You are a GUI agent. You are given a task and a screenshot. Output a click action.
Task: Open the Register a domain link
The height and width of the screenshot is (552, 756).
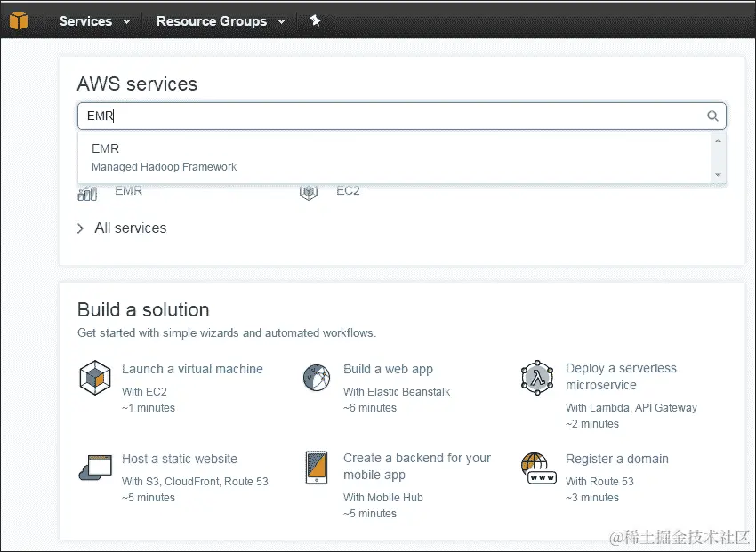click(x=617, y=459)
